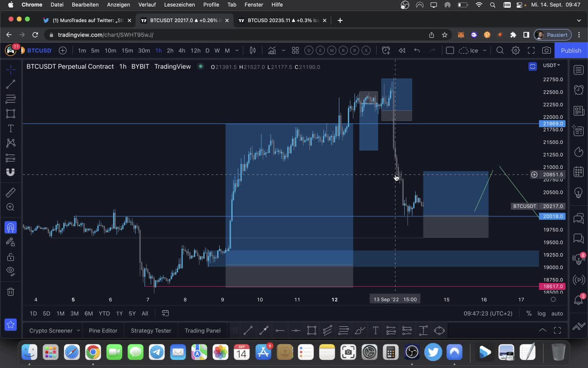
Task: Open the ideas lightbulb panel
Action: (x=579, y=193)
